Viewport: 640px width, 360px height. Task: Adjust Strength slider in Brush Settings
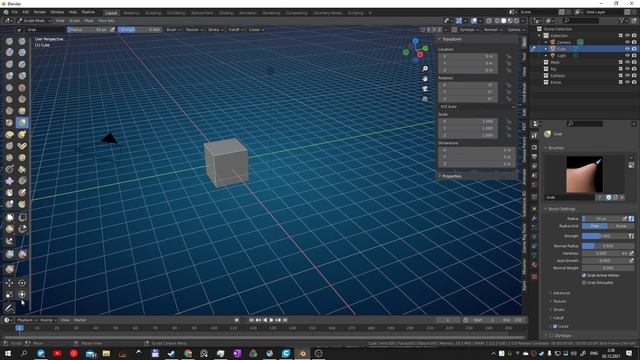605,236
